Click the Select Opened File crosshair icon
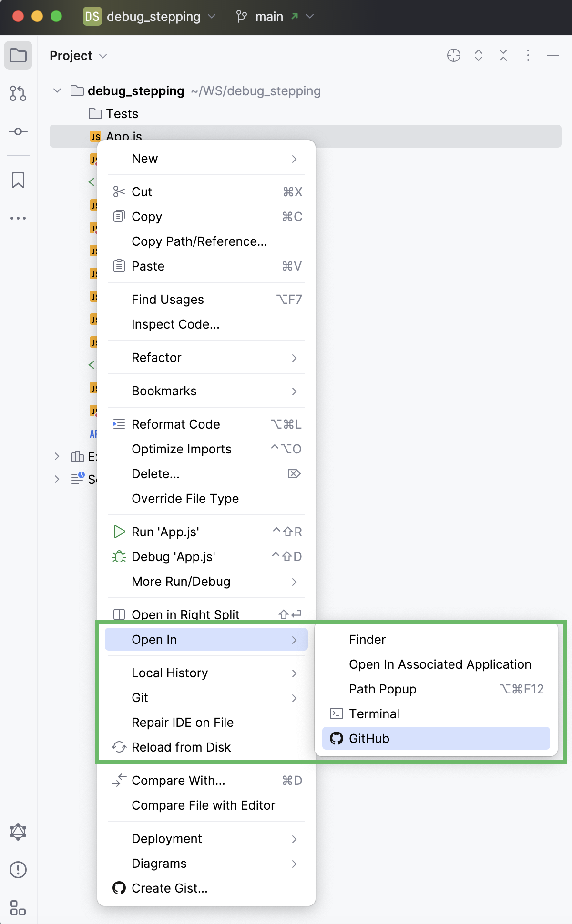The height and width of the screenshot is (924, 572). (x=453, y=55)
